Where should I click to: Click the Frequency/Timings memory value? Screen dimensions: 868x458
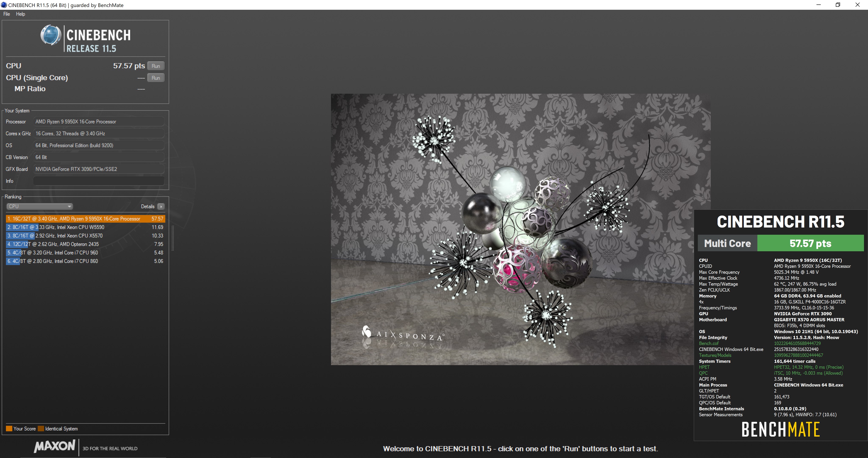tap(804, 308)
